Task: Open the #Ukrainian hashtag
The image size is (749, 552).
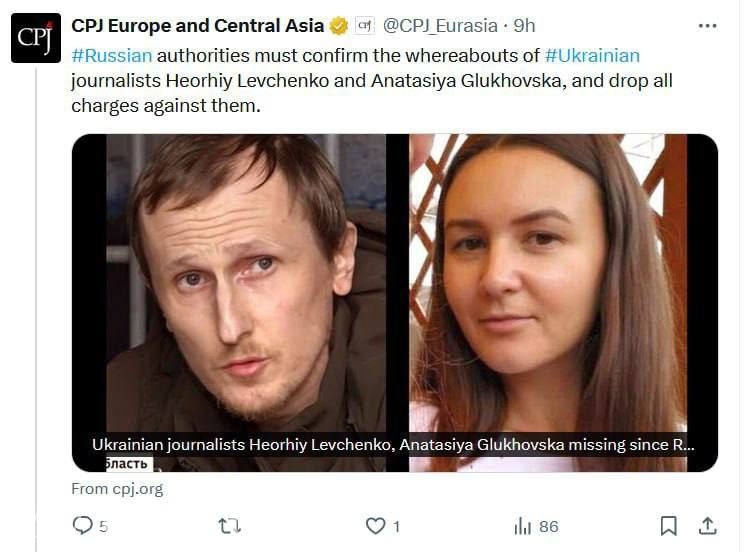Action: 592,56
